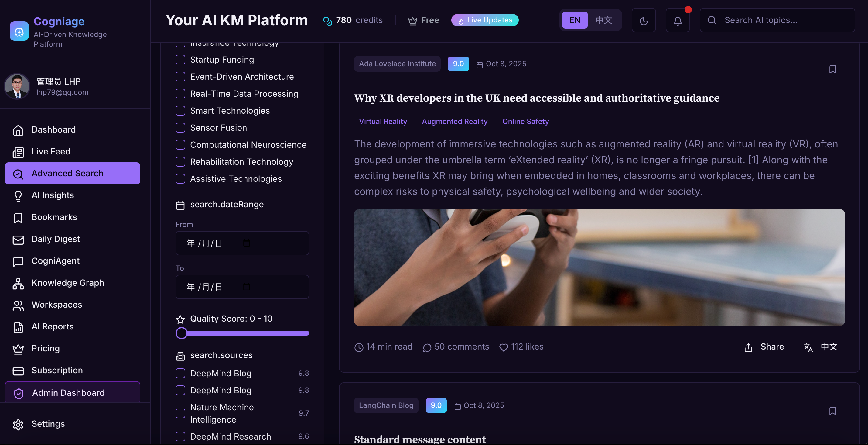Enable the Real-Time Data Processing filter
Image resolution: width=868 pixels, height=445 pixels.
pyautogui.click(x=180, y=94)
